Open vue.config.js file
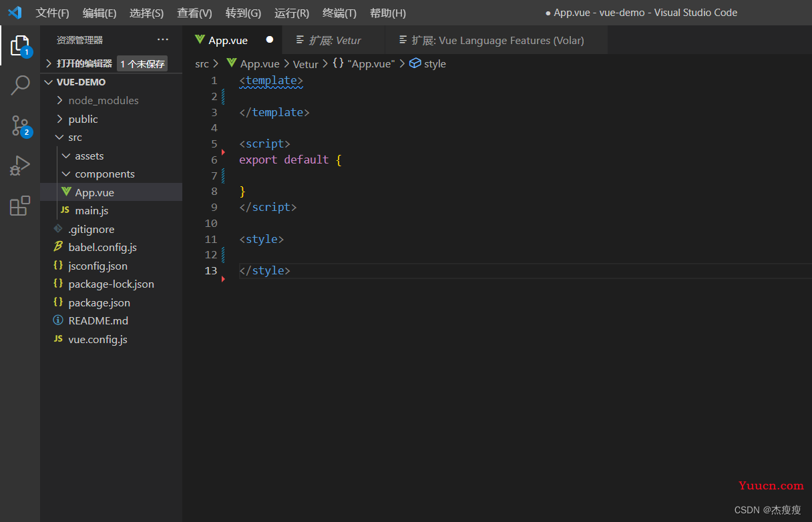 click(111, 339)
